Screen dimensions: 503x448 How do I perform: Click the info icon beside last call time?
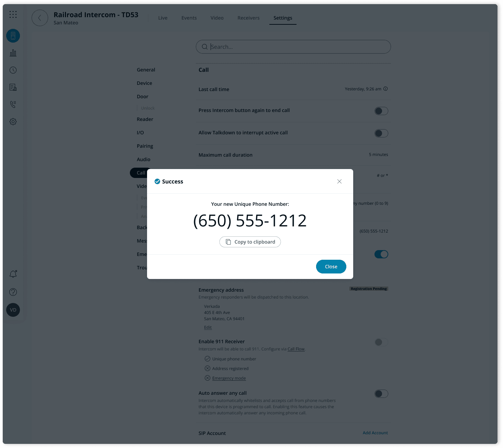(x=385, y=89)
